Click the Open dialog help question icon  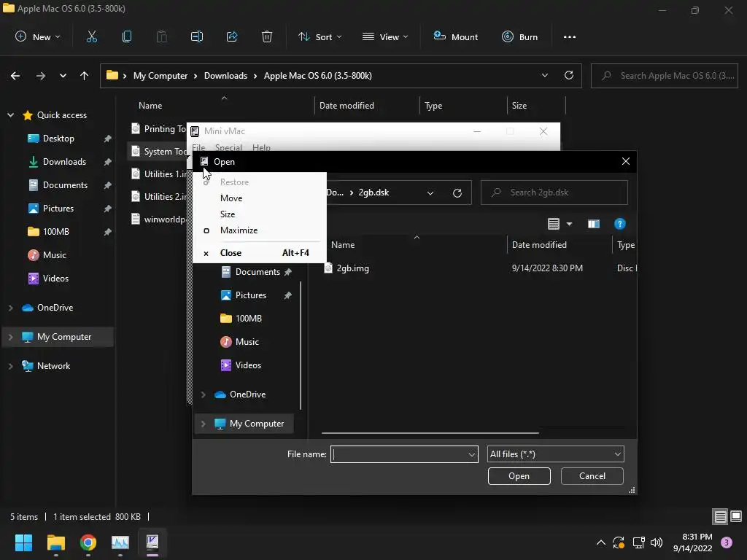coord(620,224)
